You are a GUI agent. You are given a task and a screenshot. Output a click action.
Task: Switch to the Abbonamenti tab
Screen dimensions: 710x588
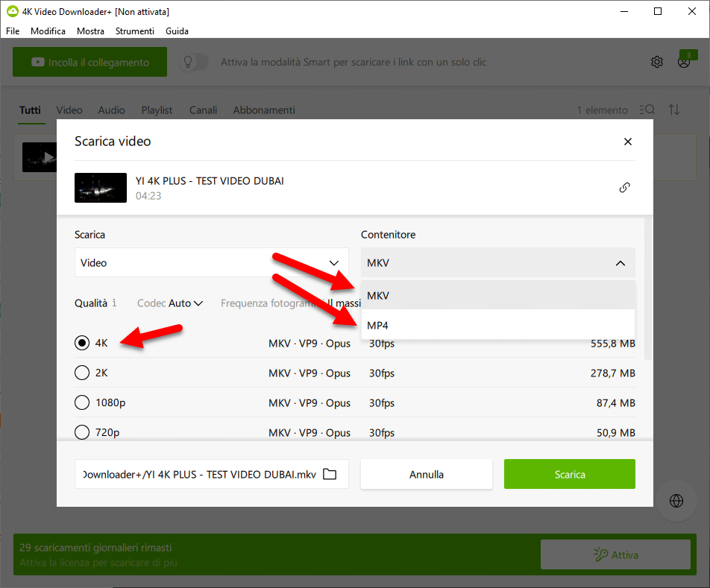[264, 110]
